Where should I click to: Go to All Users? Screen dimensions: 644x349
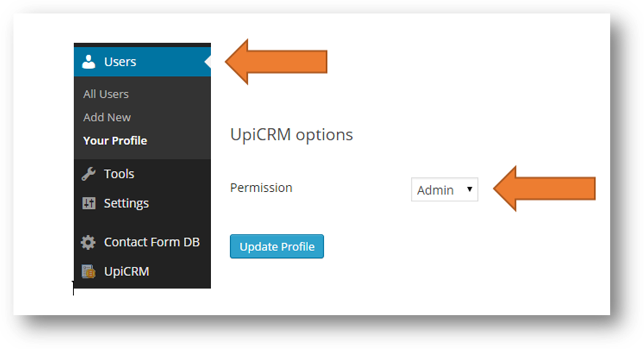pos(106,94)
